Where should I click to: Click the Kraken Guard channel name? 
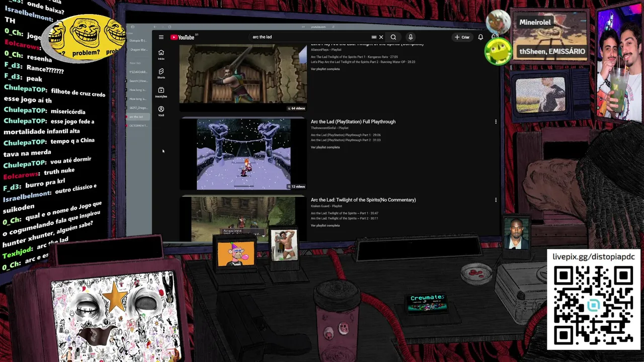(x=320, y=206)
